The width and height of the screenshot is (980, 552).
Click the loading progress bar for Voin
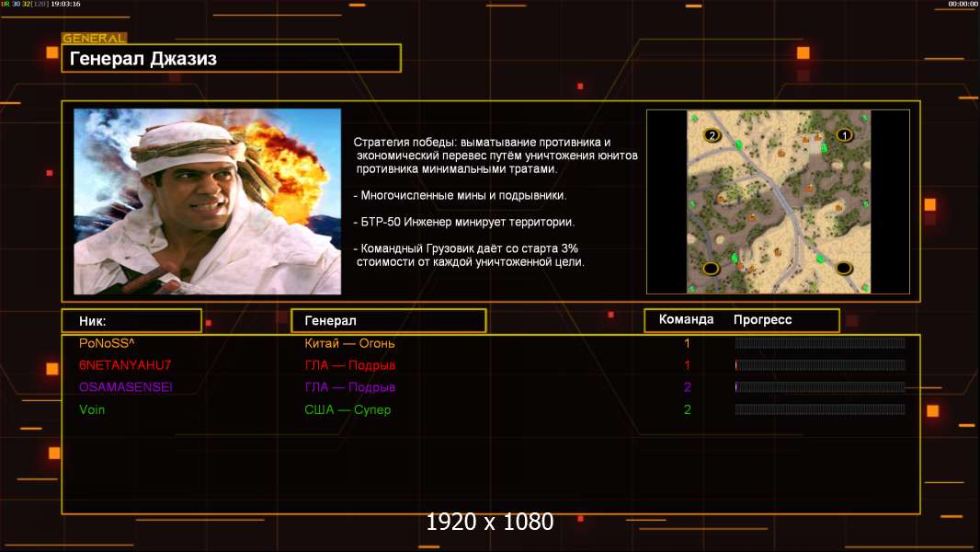coord(820,409)
